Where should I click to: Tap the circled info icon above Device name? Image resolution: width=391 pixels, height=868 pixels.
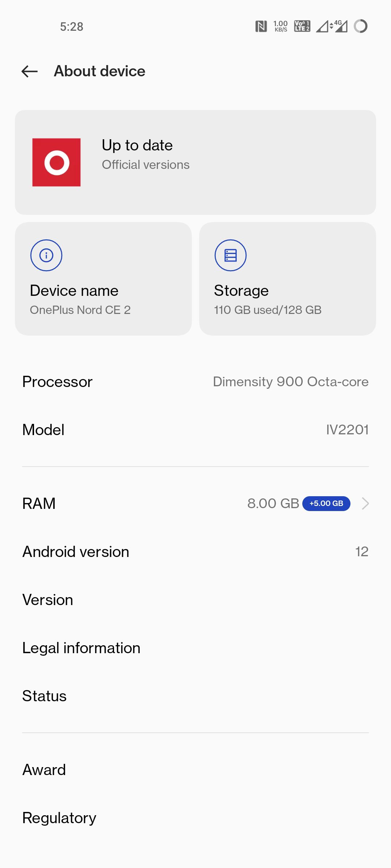(x=46, y=255)
